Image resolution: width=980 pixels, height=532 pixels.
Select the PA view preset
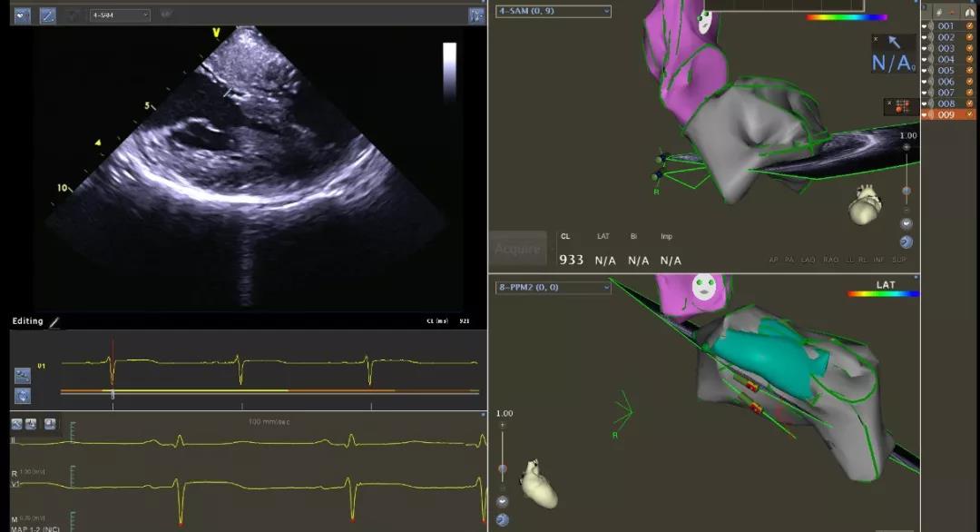789,260
